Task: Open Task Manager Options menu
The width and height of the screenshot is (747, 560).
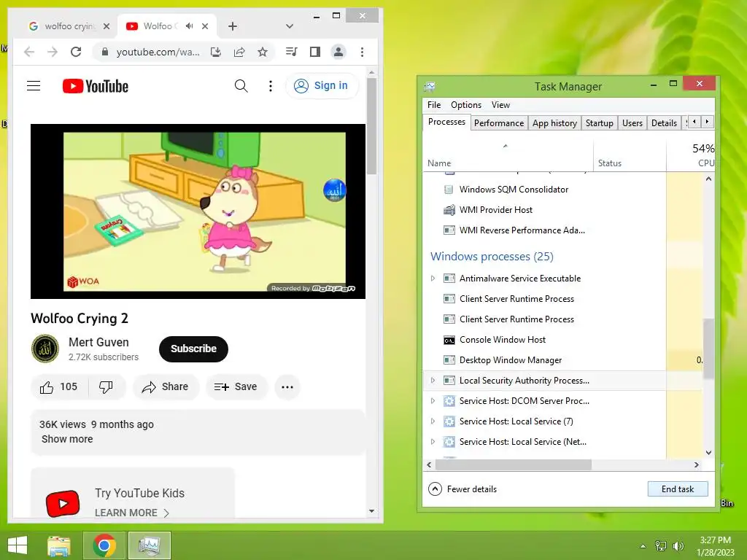Action: pos(466,105)
